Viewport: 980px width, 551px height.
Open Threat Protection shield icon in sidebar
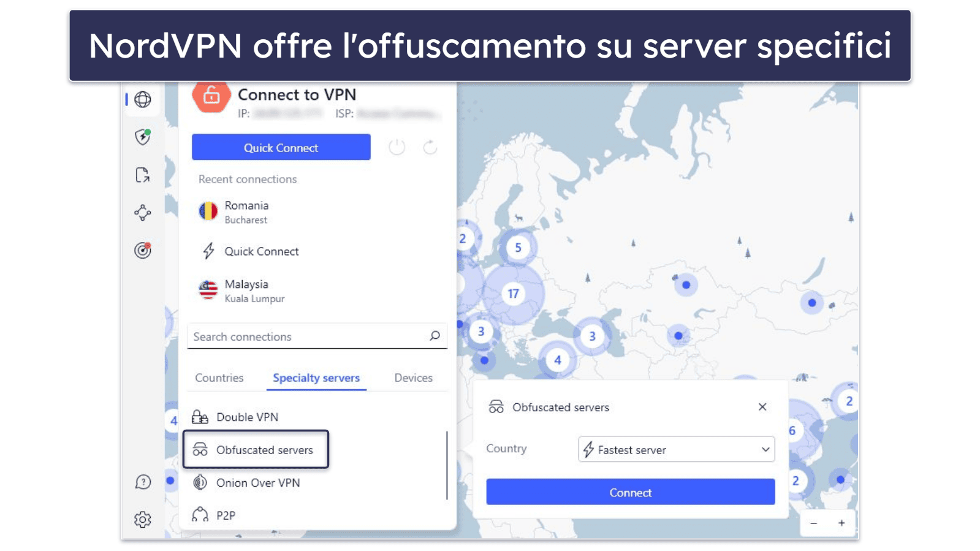[143, 137]
